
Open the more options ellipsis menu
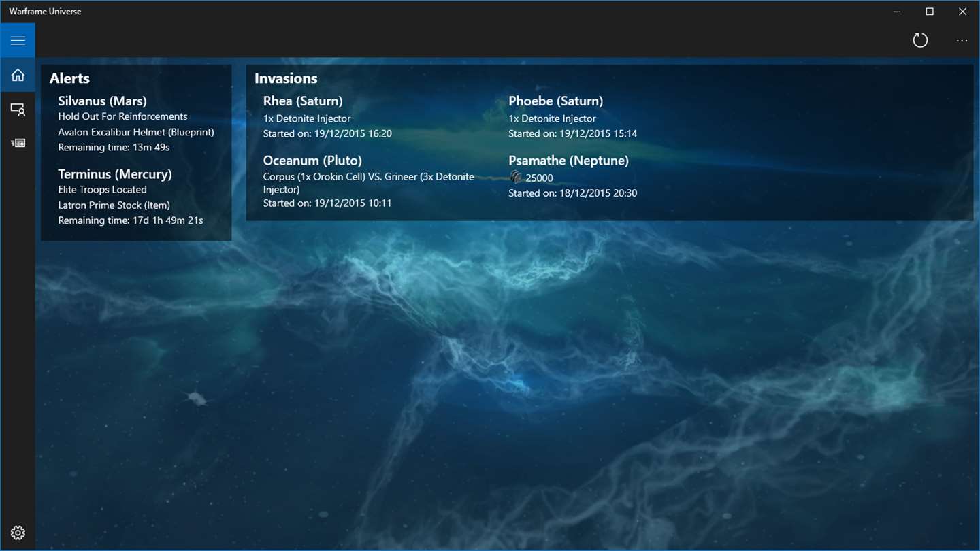962,41
